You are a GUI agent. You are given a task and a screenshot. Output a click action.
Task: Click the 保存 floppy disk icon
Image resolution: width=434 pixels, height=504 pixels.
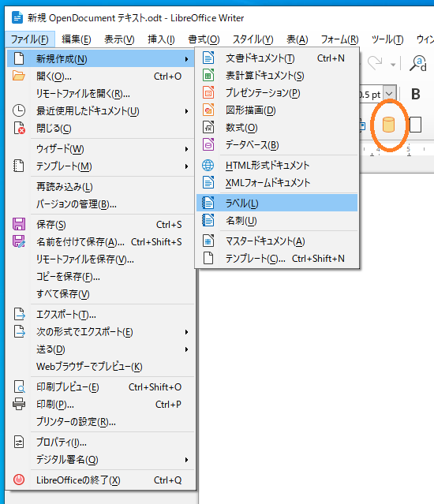[x=19, y=224]
